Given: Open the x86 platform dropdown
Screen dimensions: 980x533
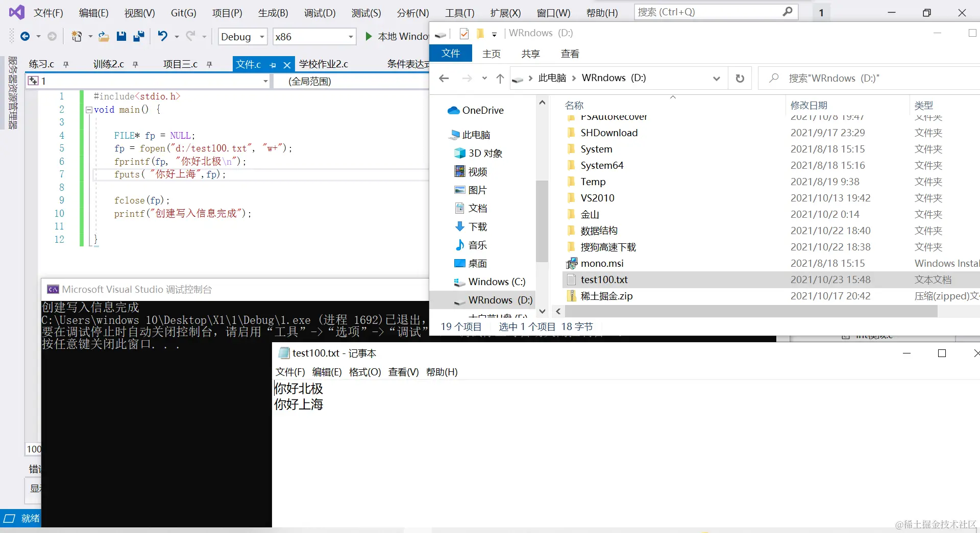Looking at the screenshot, I should click(350, 36).
